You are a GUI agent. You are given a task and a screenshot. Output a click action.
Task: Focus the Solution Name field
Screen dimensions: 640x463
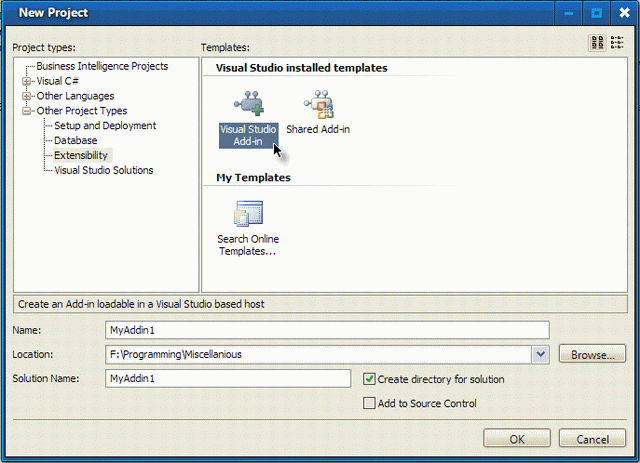pyautogui.click(x=228, y=378)
